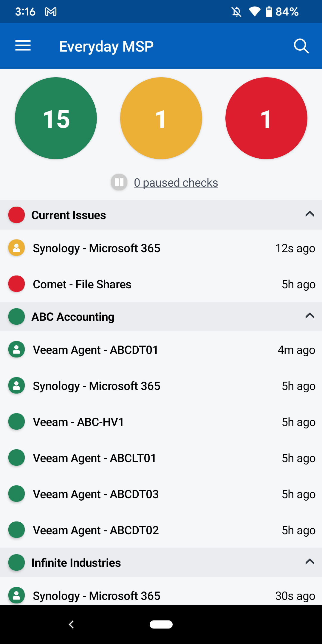Filter by the red 1 failed circle
Image resolution: width=322 pixels, height=644 pixels.
266,118
